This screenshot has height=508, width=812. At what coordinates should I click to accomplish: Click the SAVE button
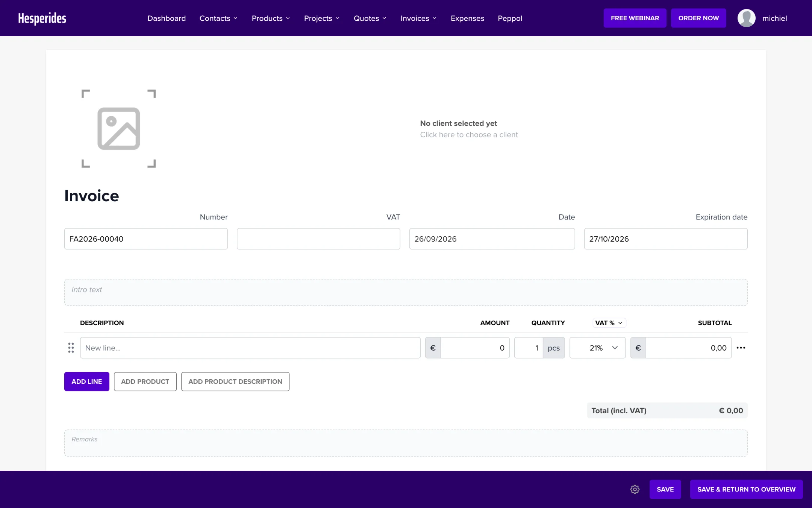click(665, 489)
